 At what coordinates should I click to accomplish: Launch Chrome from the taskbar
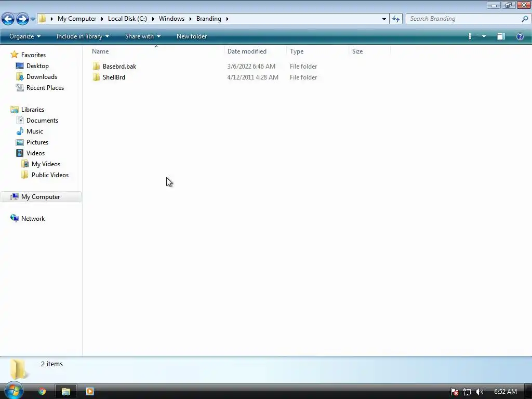42,392
